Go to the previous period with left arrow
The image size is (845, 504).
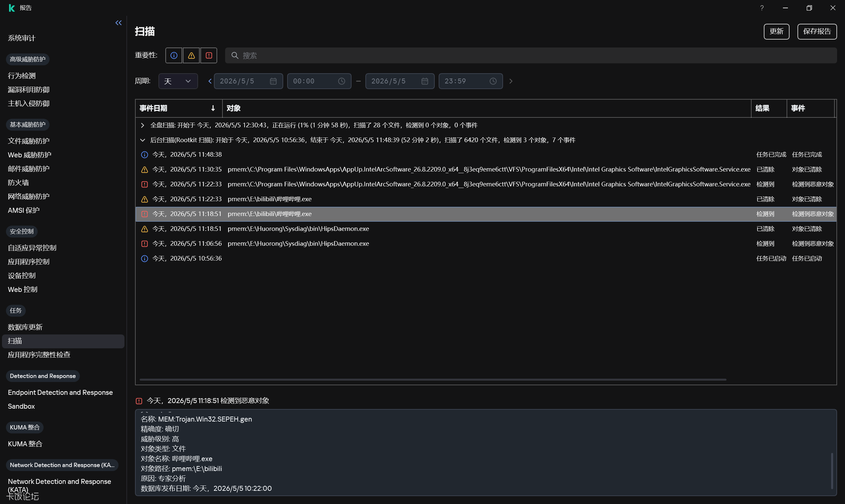[210, 81]
